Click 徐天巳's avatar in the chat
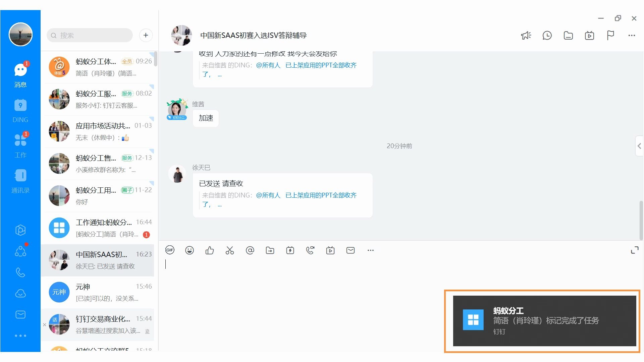The image size is (644, 362). coord(177,173)
